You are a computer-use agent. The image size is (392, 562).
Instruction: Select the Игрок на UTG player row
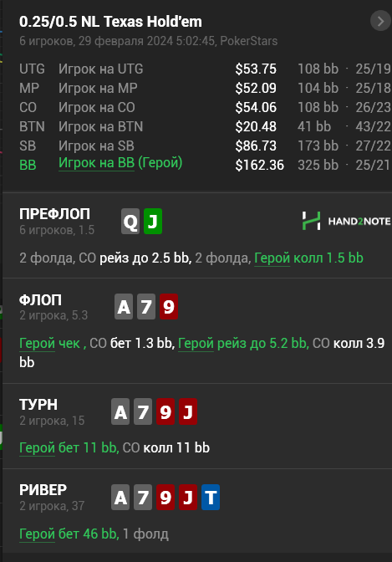click(x=205, y=69)
